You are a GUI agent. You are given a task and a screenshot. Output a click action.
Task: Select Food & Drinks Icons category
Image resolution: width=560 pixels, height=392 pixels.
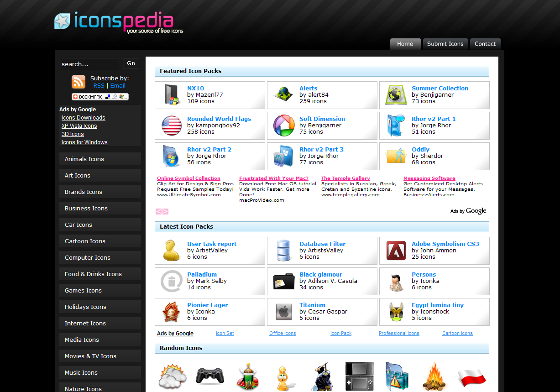click(100, 274)
